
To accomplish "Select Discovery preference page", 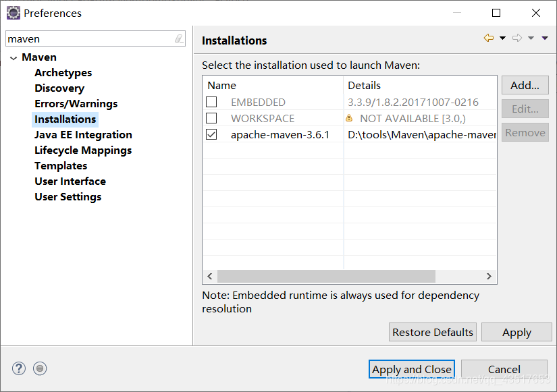I will [x=59, y=88].
